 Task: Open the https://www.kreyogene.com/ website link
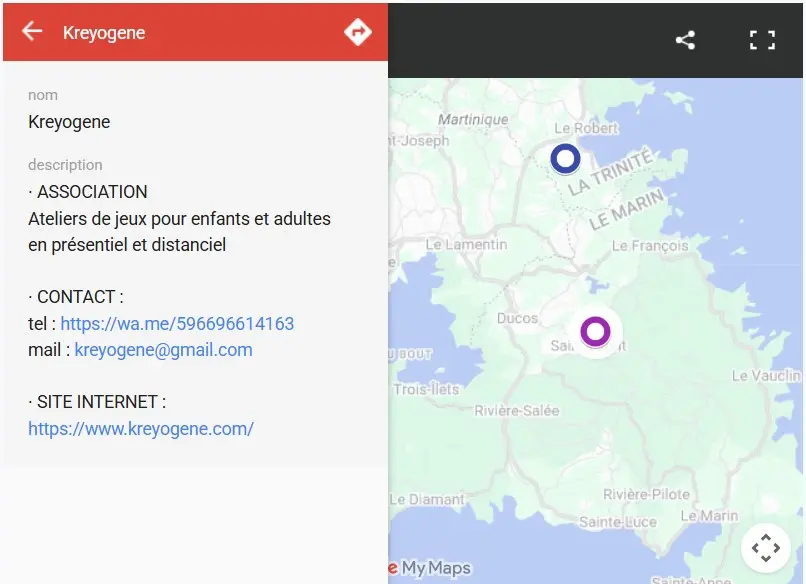(x=141, y=428)
